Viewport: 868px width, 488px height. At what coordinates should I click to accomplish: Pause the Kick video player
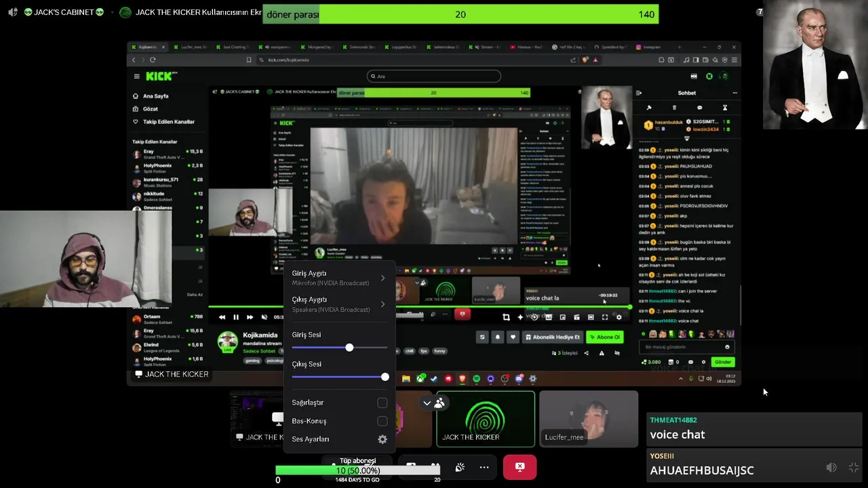(236, 317)
